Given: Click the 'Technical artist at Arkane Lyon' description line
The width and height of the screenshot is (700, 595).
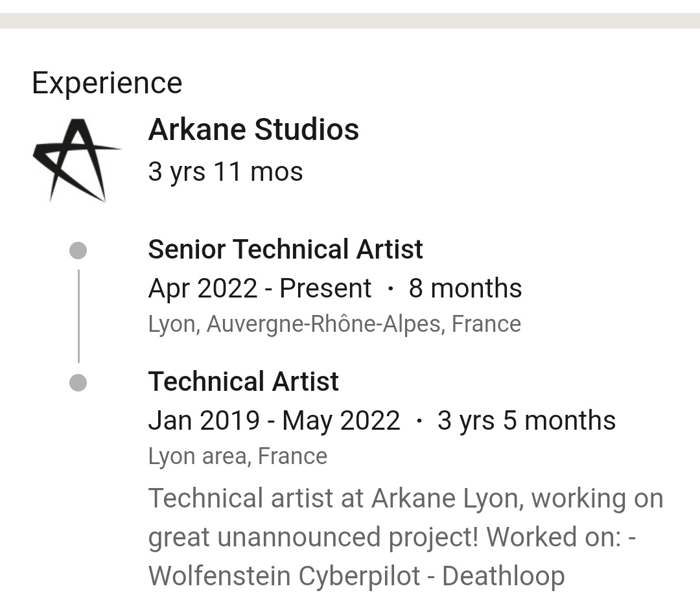Looking at the screenshot, I should pyautogui.click(x=405, y=498).
